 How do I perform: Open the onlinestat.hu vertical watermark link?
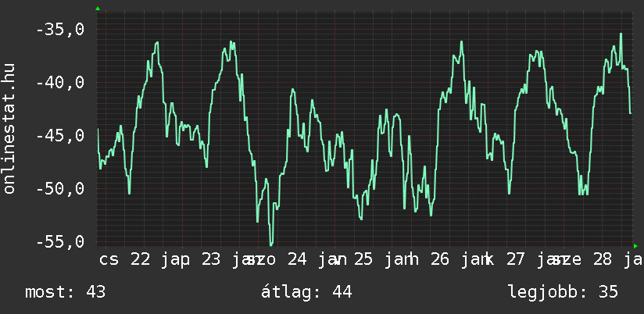pyautogui.click(x=9, y=130)
